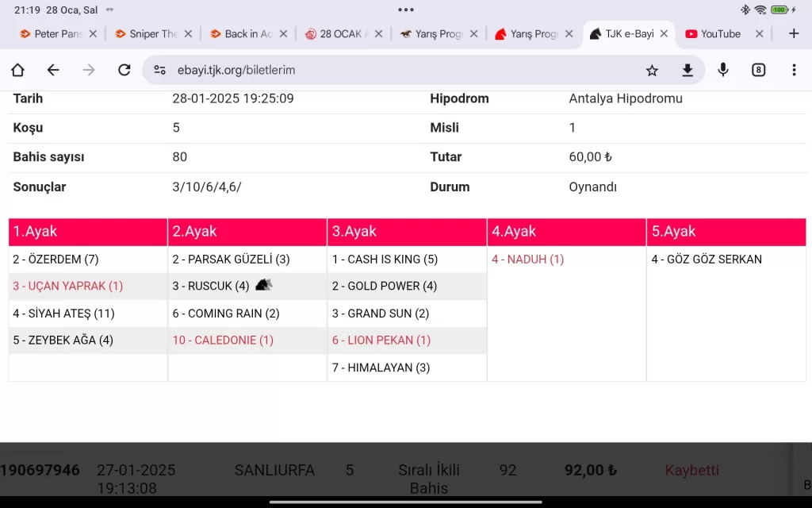Viewport: 812px width, 508px height.
Task: Select the 10 - CALEDONIE entry
Action: click(x=223, y=340)
